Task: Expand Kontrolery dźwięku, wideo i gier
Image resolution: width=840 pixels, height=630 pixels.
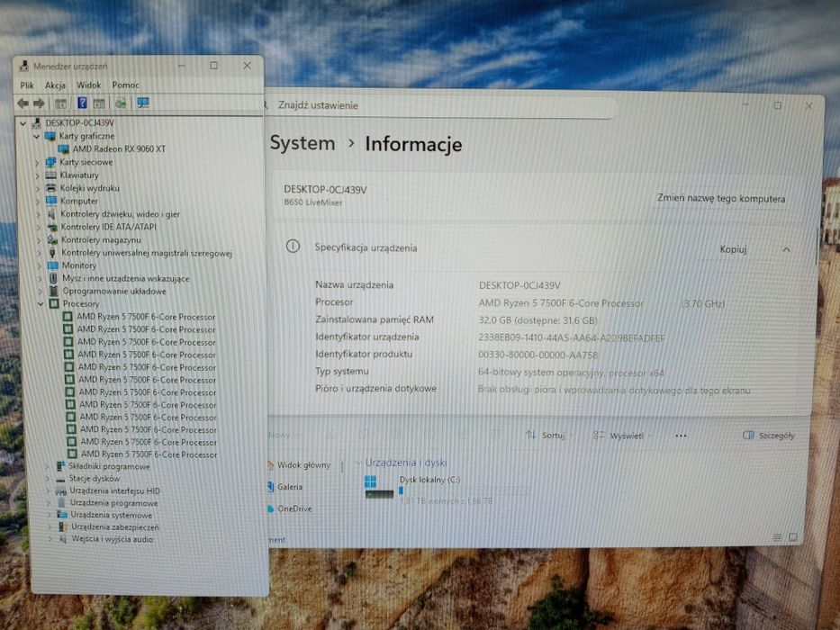Action: (x=38, y=214)
